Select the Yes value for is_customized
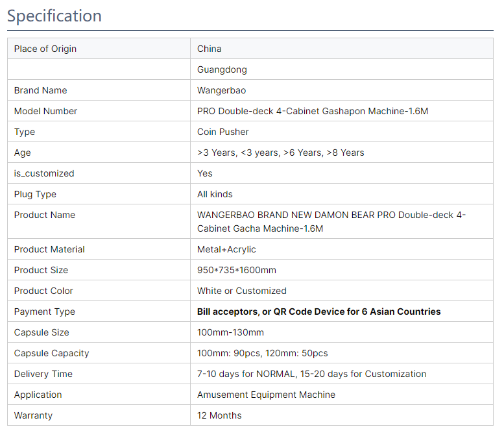 (x=205, y=173)
